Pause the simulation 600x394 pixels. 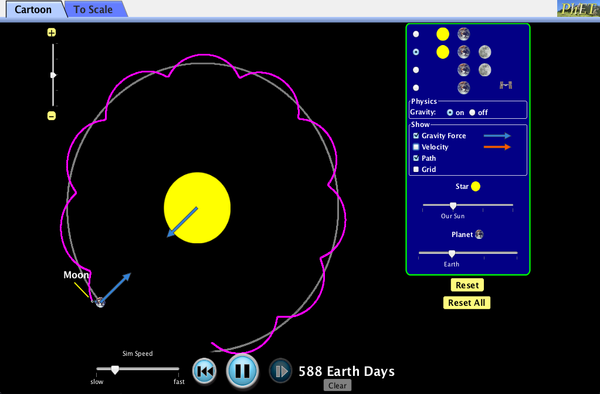click(242, 371)
